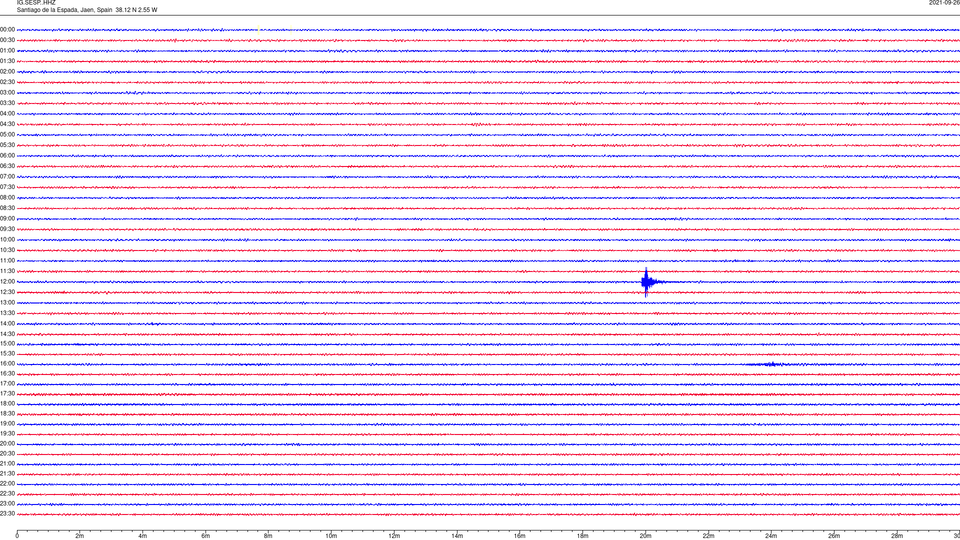Click the small event burst on the 16:00 trace
This screenshot has width=960, height=540.
[770, 364]
